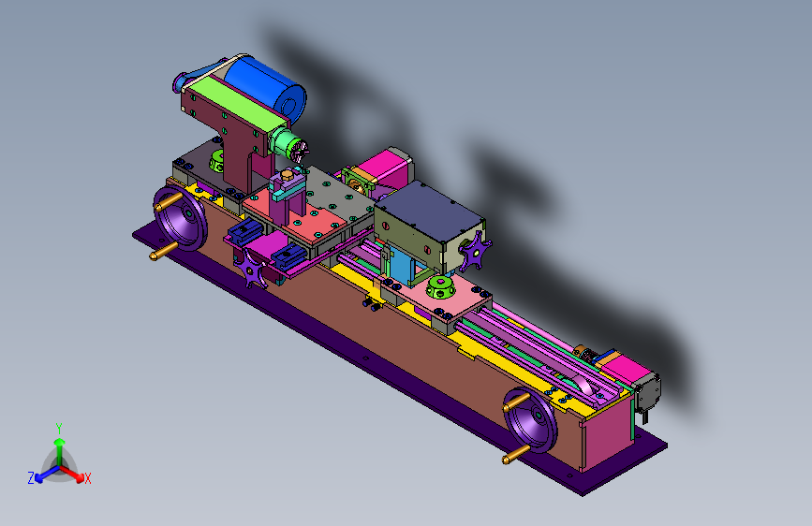Pick the purple handwheel at the bed's far end
This screenshot has height=526, width=812.
tap(530, 419)
